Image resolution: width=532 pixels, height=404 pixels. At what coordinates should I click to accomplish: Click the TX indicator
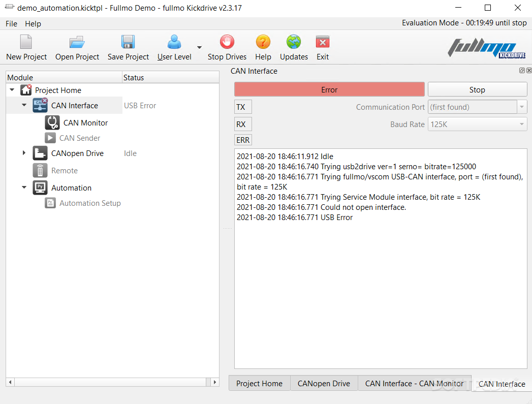(243, 107)
